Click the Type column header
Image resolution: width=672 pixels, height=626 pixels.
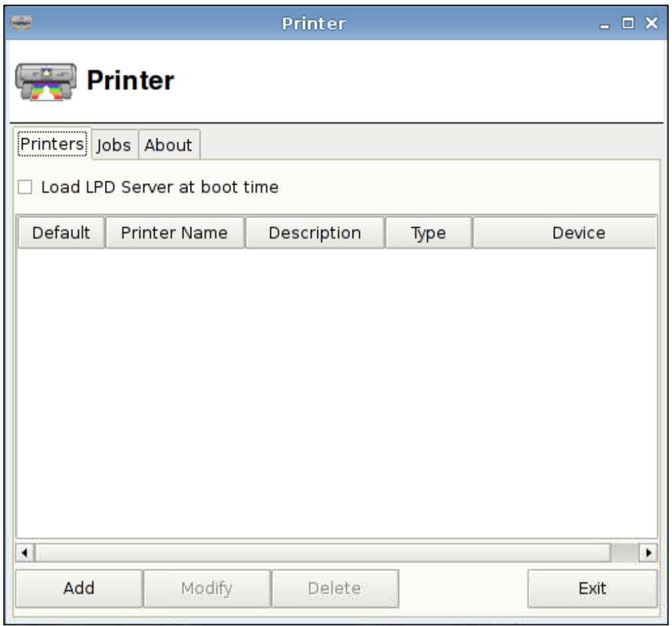click(428, 233)
